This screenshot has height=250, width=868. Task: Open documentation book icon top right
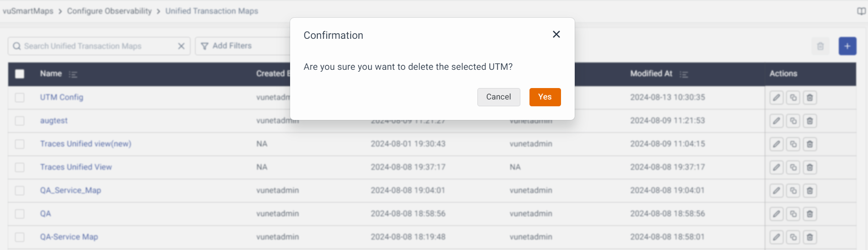[861, 11]
